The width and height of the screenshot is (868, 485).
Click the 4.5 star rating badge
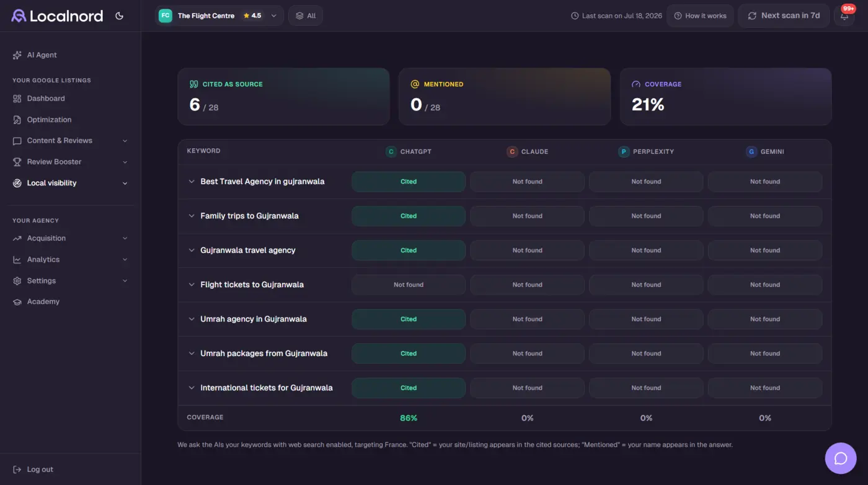[x=252, y=16]
